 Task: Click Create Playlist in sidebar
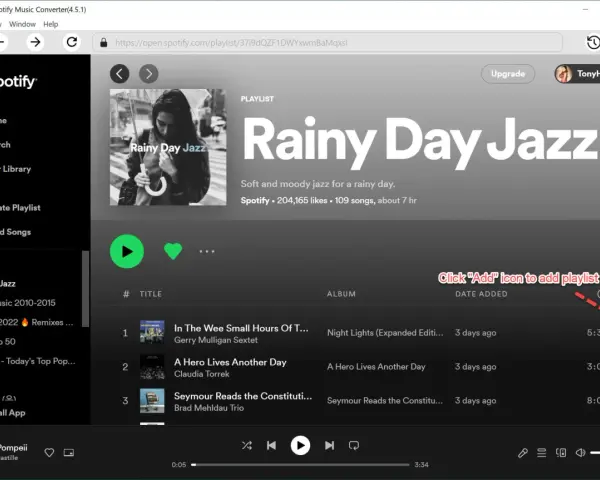tap(20, 207)
